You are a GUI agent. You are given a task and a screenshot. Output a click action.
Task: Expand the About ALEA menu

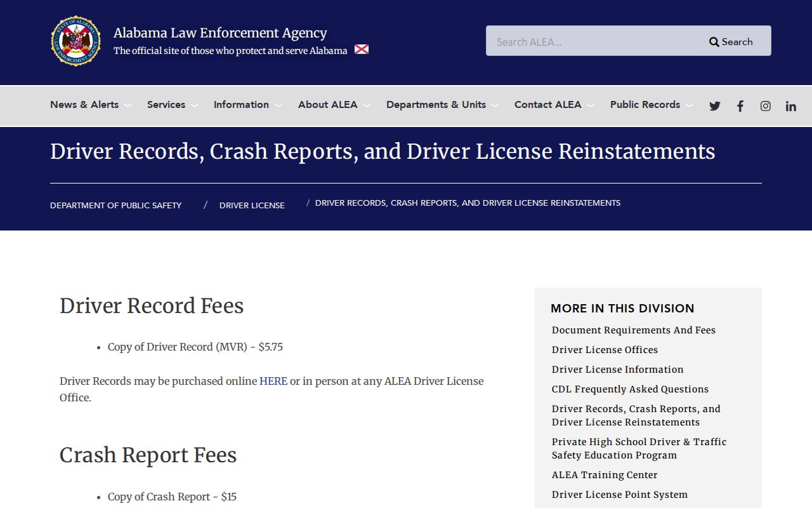coord(334,105)
